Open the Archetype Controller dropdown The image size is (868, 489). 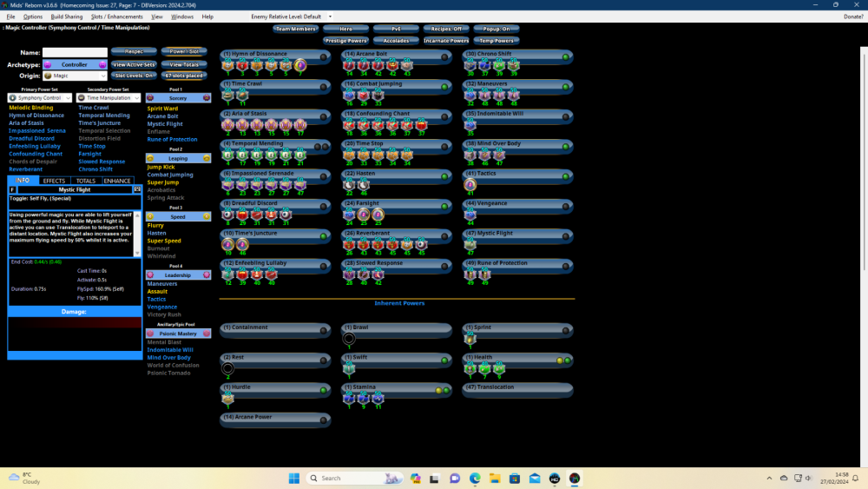[x=75, y=65]
